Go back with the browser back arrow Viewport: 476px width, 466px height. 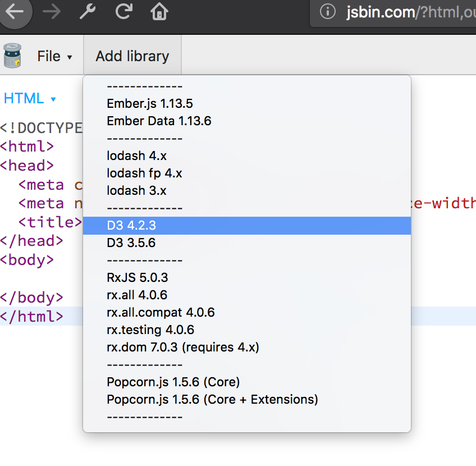[14, 12]
